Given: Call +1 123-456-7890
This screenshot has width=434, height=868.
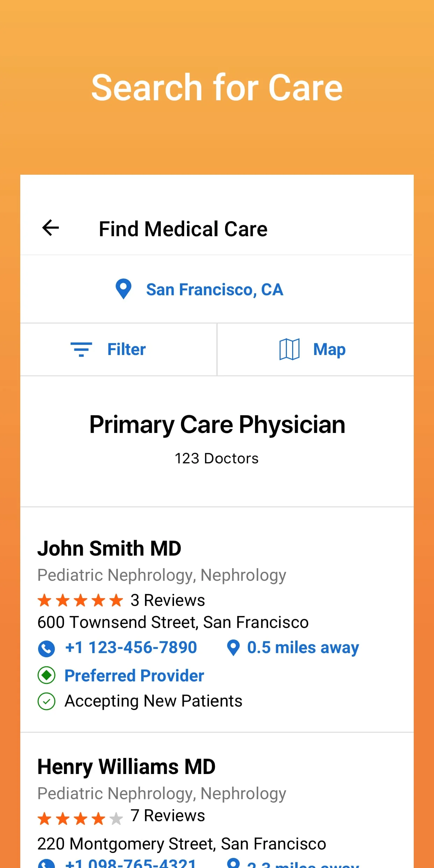Looking at the screenshot, I should click(131, 648).
